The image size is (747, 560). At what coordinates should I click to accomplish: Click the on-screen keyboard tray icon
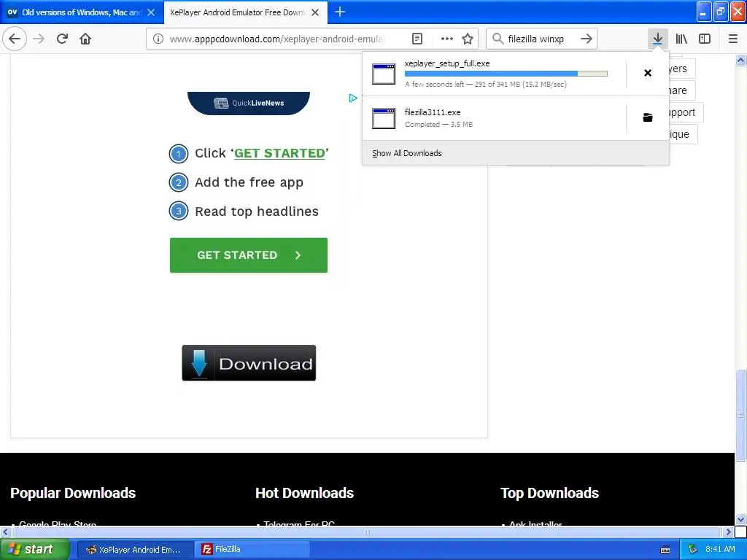pos(665,550)
